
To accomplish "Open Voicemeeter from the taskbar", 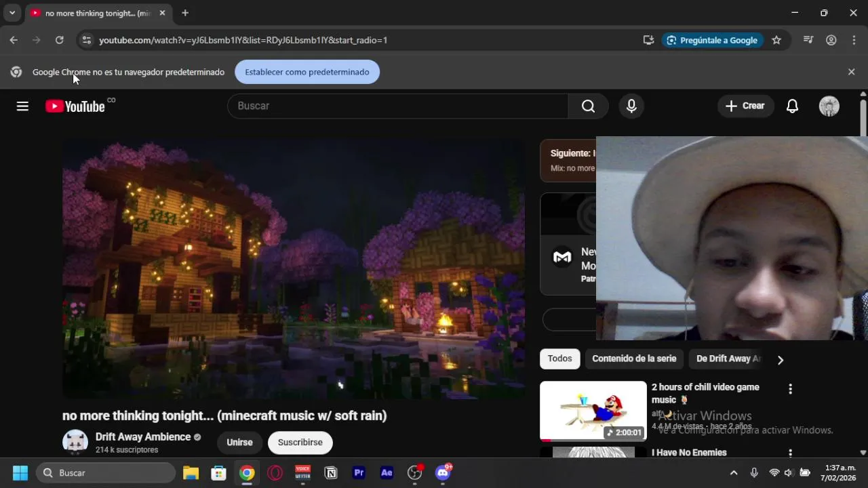I will pyautogui.click(x=302, y=472).
